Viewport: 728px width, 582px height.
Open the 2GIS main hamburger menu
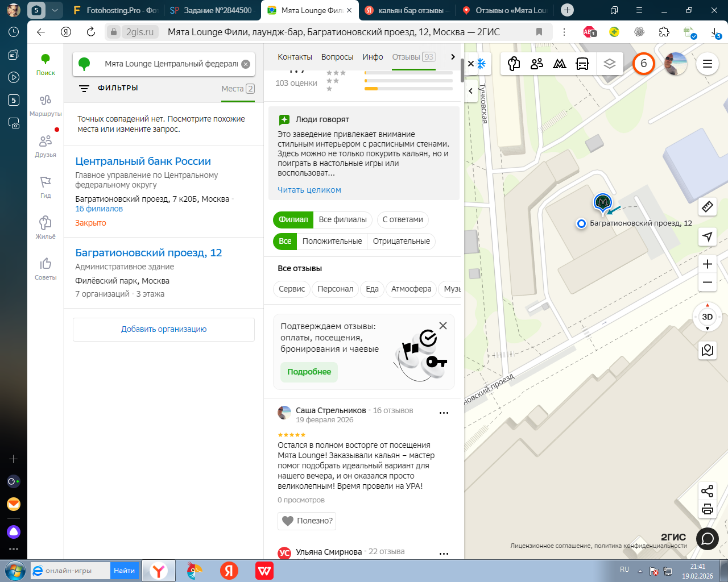[x=708, y=64]
